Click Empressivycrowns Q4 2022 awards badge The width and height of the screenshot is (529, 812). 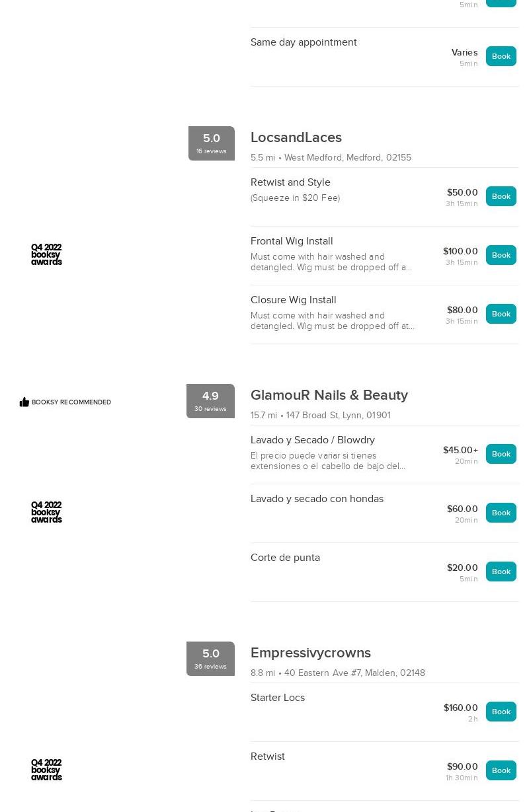click(x=46, y=770)
